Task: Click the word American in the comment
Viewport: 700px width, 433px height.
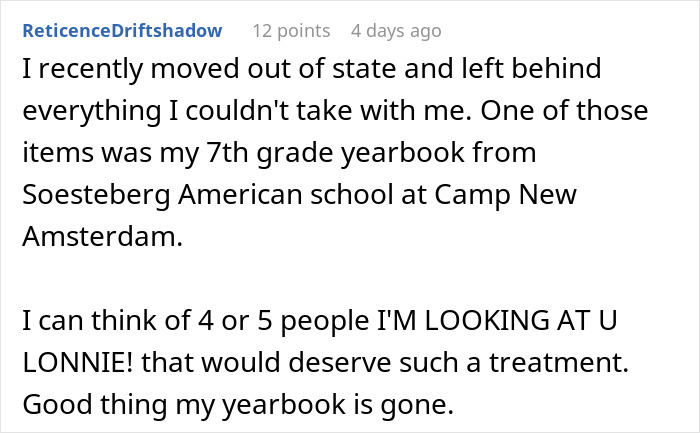Action: [x=240, y=195]
